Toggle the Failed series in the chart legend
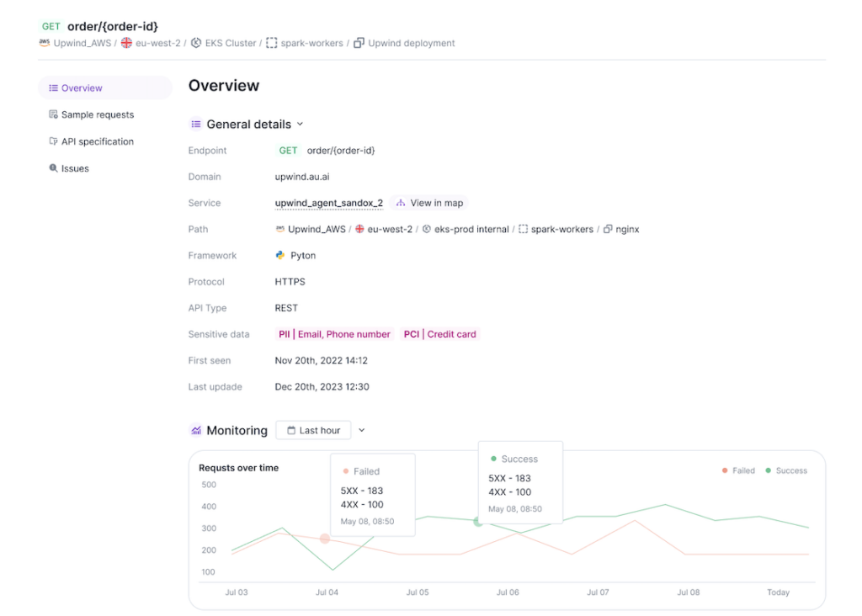This screenshot has height=616, width=862. [737, 470]
